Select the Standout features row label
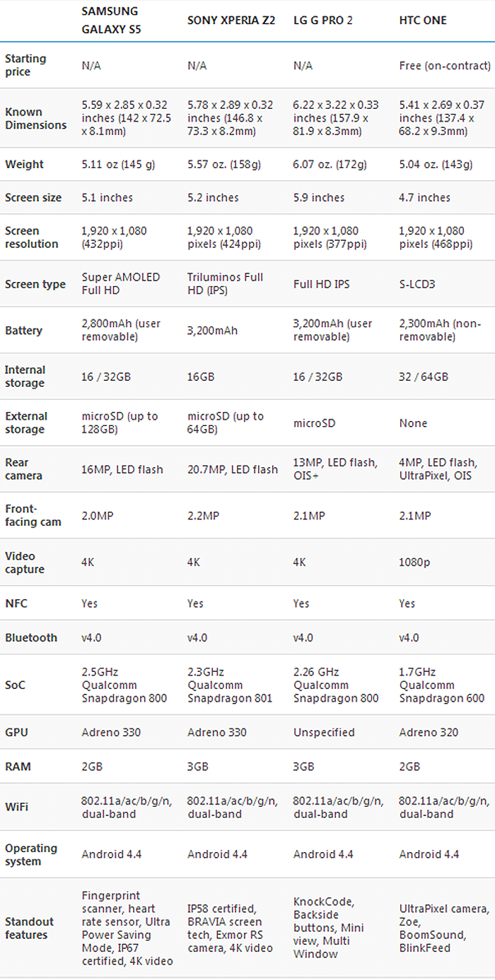Image resolution: width=495 pixels, height=980 pixels. click(x=30, y=928)
